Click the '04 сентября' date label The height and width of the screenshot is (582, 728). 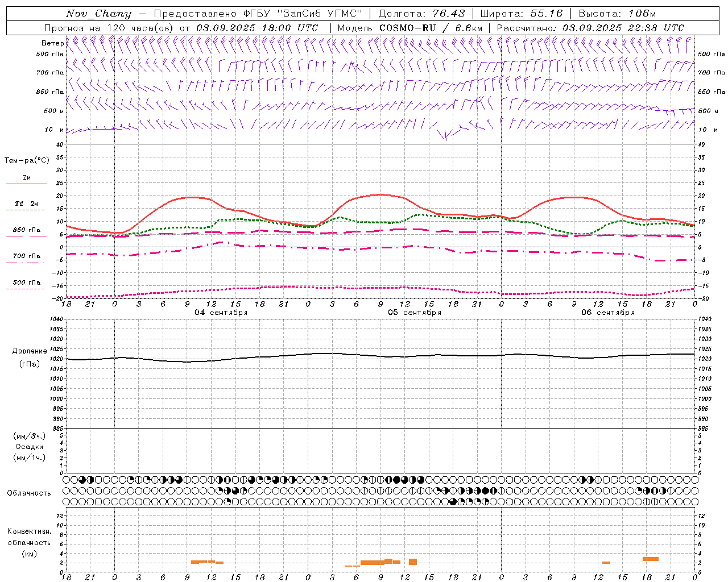click(221, 313)
